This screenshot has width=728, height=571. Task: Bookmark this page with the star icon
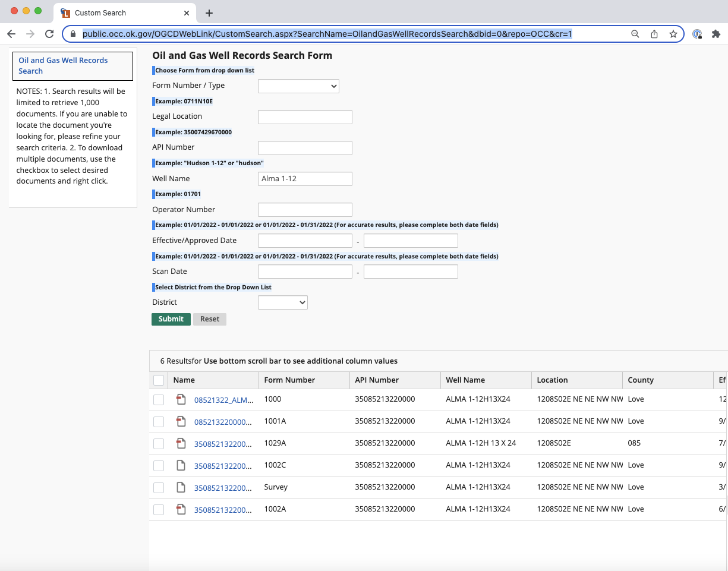[673, 34]
